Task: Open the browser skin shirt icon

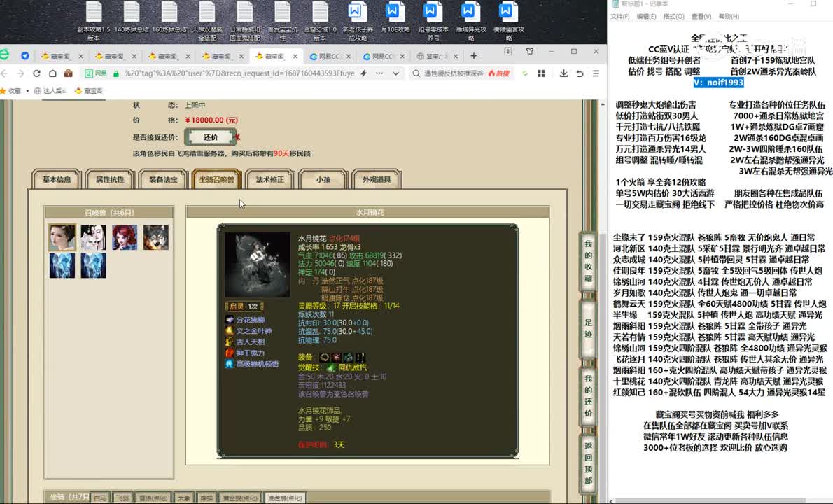Action: coord(530,52)
